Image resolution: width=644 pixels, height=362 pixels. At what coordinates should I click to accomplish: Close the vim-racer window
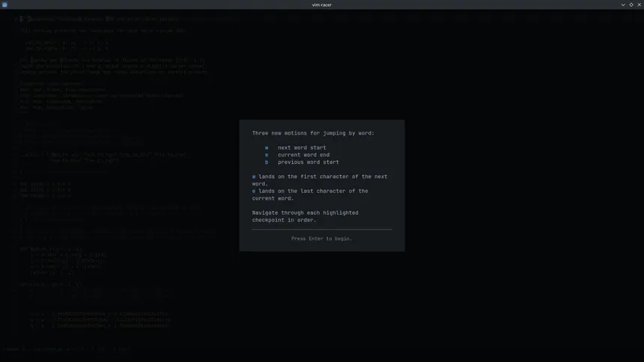click(x=639, y=4)
